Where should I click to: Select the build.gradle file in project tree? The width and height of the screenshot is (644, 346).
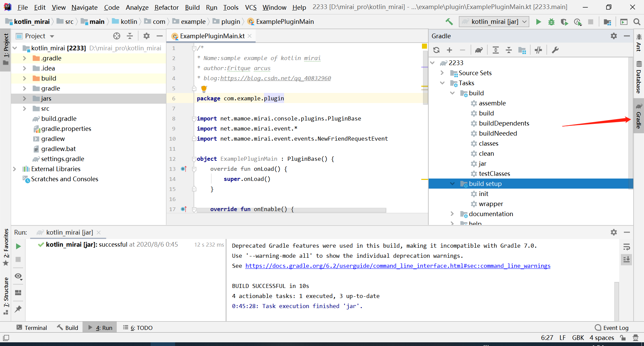point(59,118)
